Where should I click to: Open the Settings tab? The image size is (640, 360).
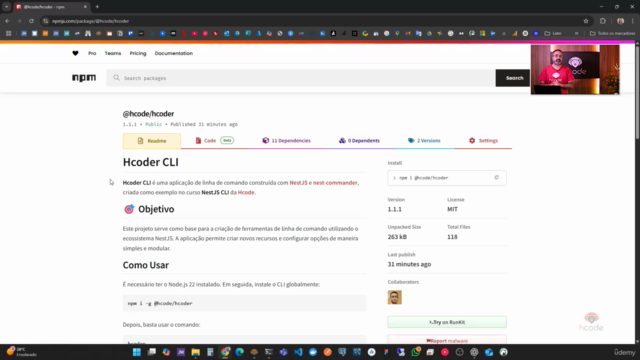coord(483,140)
